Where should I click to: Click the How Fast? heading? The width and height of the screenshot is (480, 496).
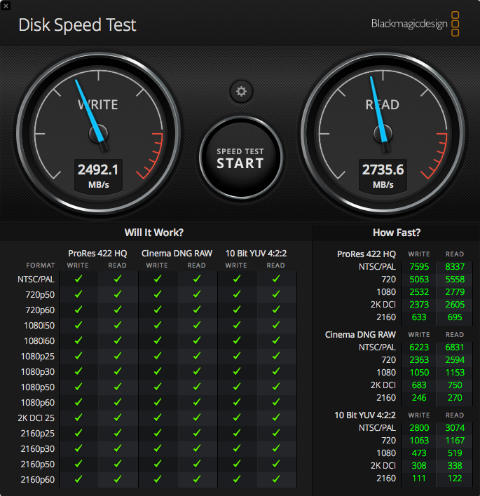pos(397,232)
